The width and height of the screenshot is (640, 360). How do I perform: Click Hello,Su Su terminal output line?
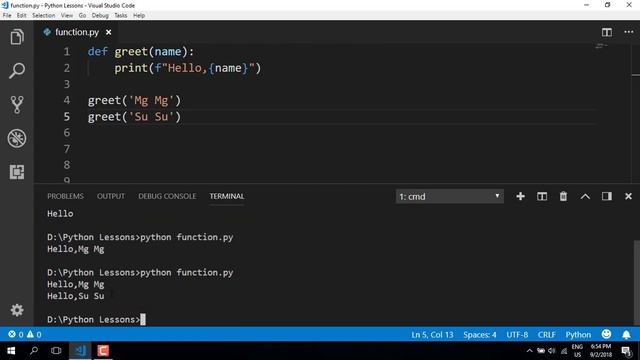point(76,296)
